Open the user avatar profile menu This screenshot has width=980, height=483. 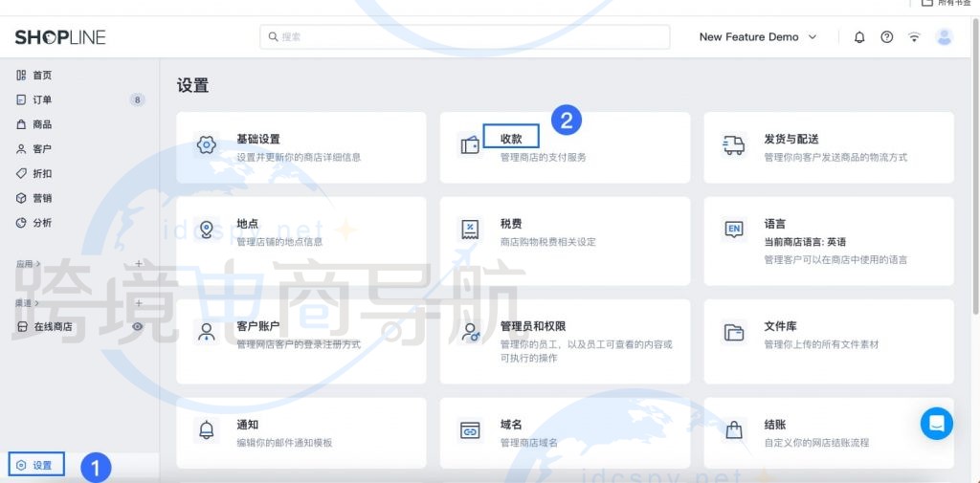[x=944, y=37]
